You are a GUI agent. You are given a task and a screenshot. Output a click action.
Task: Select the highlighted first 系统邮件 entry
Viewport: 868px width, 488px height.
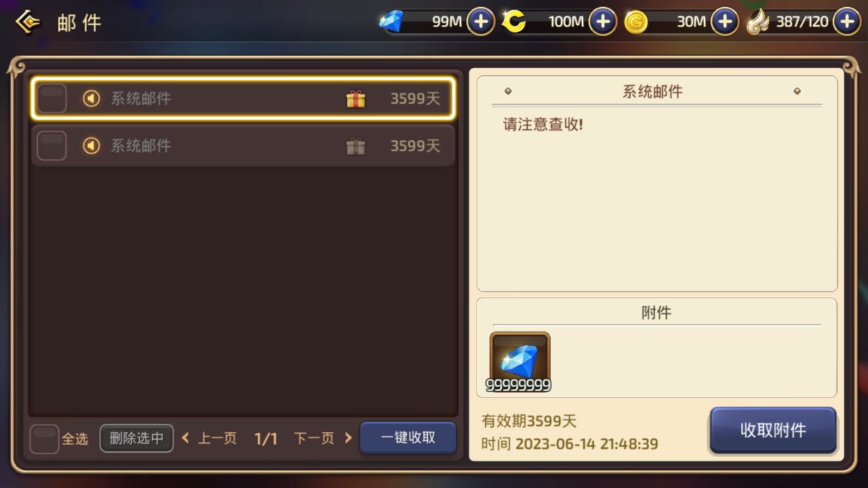pos(243,98)
